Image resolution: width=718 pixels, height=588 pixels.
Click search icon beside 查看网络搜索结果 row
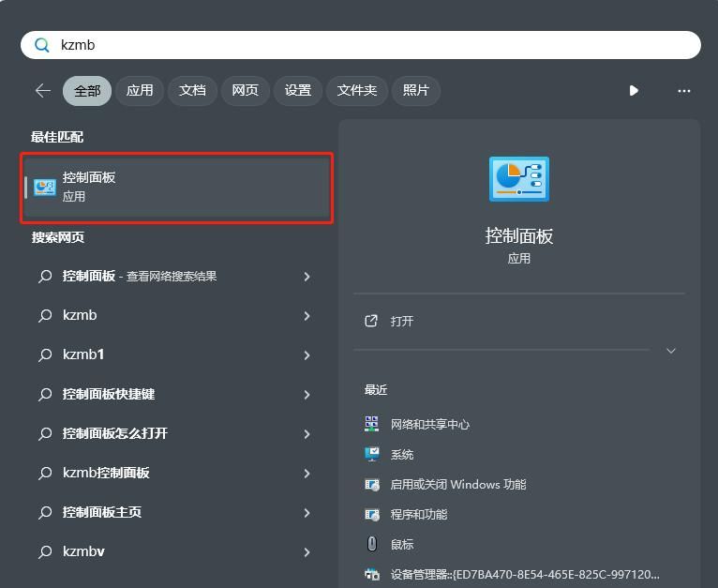(45, 277)
